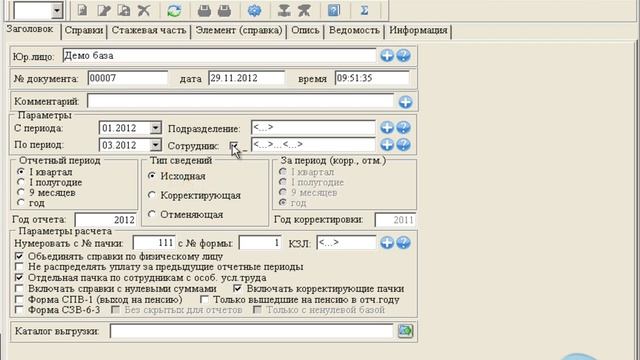Switch to the Стажевая часть tab
This screenshot has height=360, width=640.
(149, 30)
